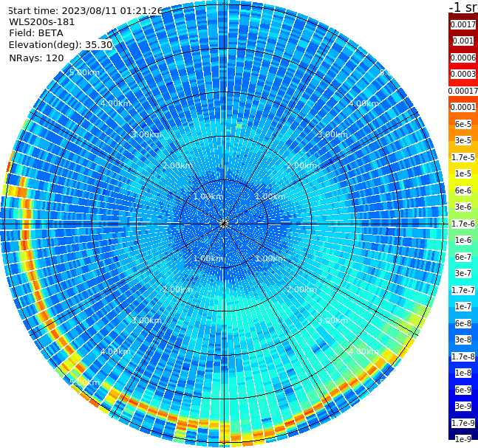Select the upper-left 4.00km ring label
The height and width of the screenshot is (448, 478).
[x=115, y=103]
